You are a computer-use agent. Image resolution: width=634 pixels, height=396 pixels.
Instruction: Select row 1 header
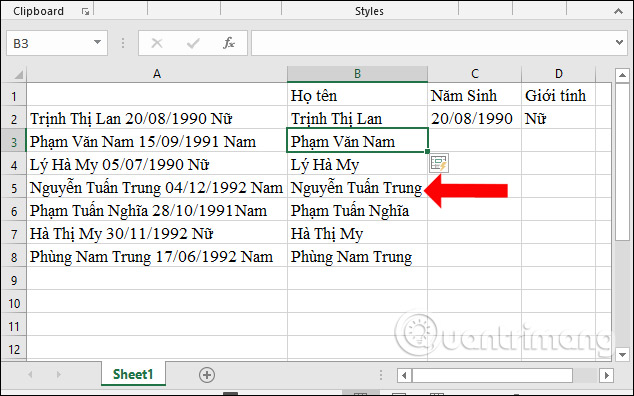click(x=14, y=96)
